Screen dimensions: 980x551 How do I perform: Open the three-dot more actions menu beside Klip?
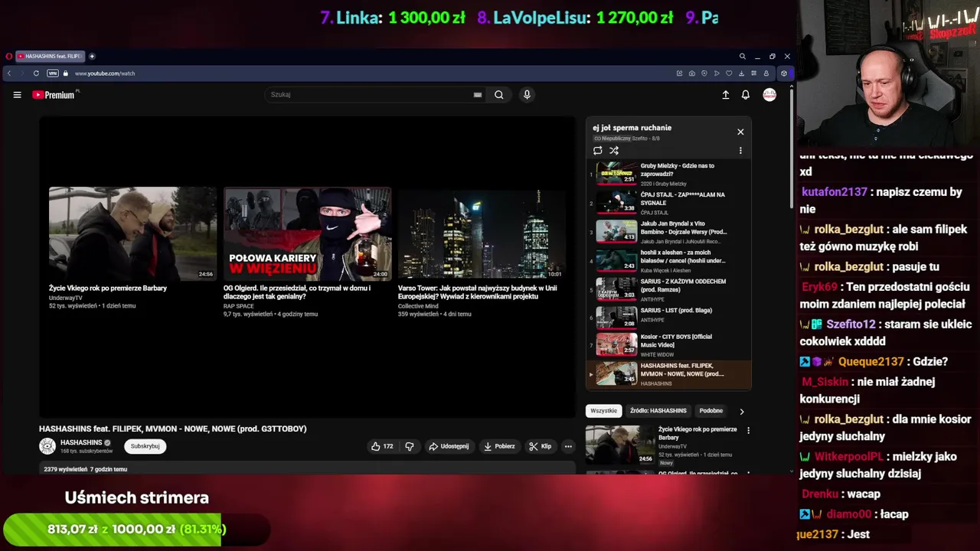point(568,446)
